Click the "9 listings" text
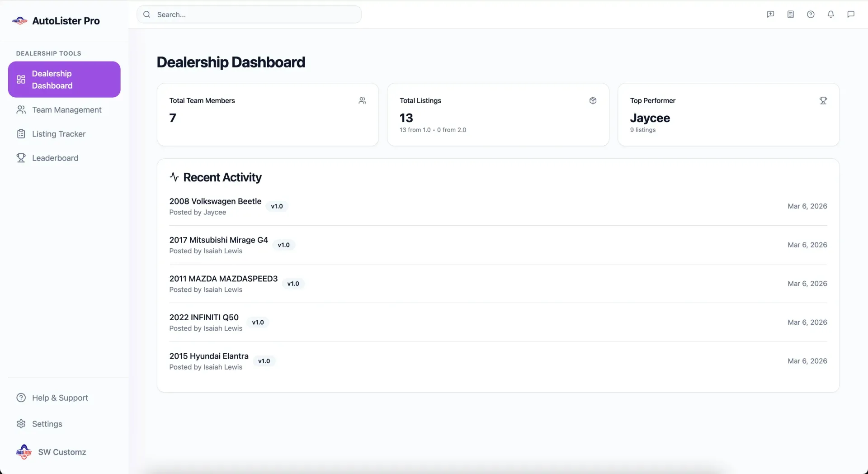This screenshot has width=868, height=474. click(x=642, y=130)
